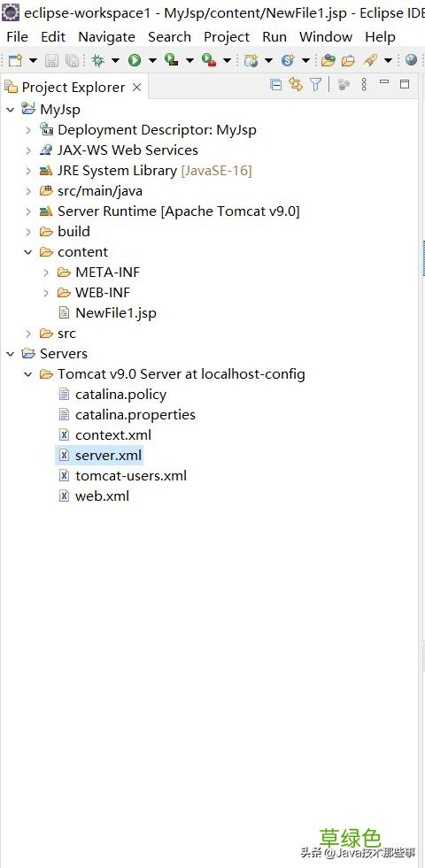Click the Open Type toolbar icon
This screenshot has width=425, height=868.
click(x=328, y=60)
